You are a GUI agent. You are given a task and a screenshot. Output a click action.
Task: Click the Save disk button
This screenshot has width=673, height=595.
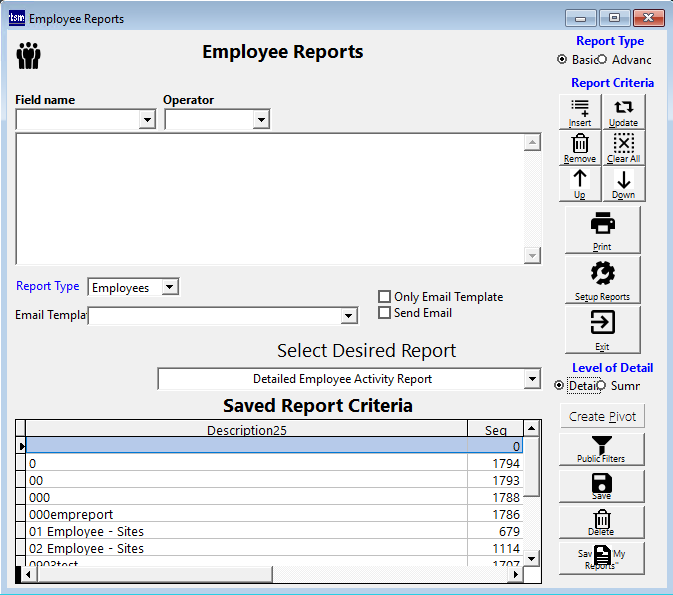[x=602, y=483]
